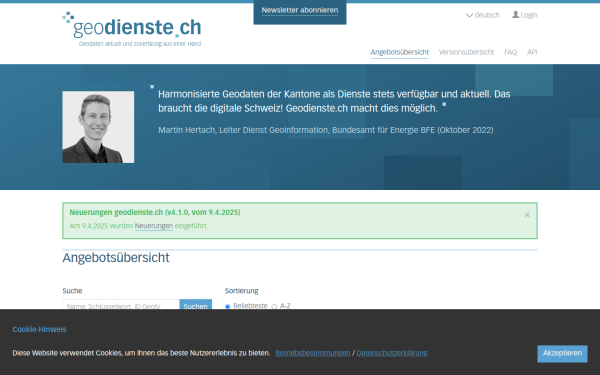Select the Angebotsübersicht menu item
This screenshot has height=375, width=600.
click(x=399, y=52)
